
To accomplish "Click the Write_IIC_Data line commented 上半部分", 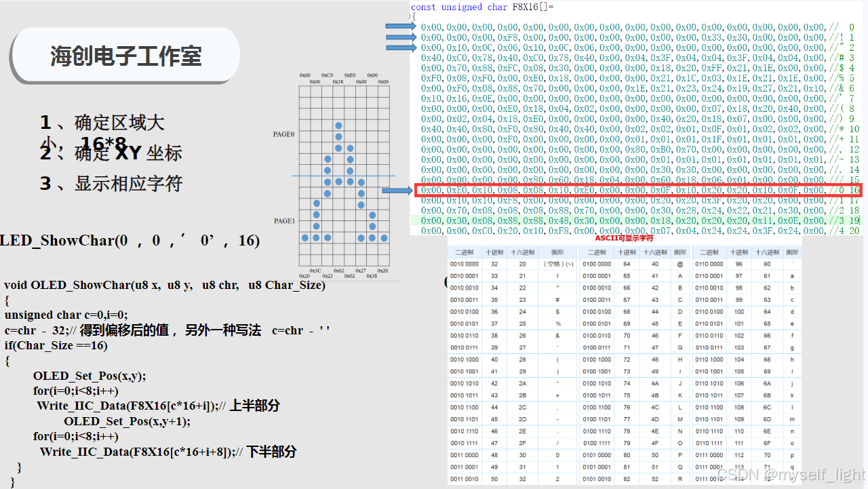I will pyautogui.click(x=158, y=406).
